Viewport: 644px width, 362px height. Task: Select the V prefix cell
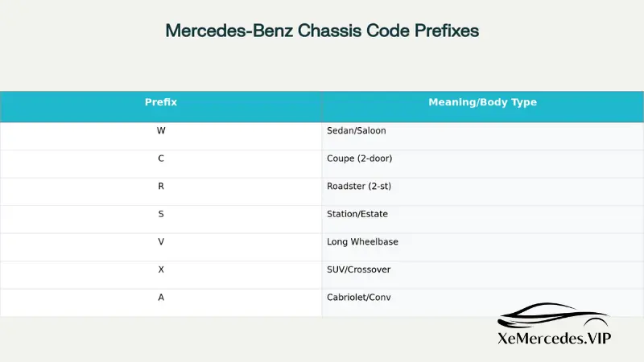pos(161,241)
